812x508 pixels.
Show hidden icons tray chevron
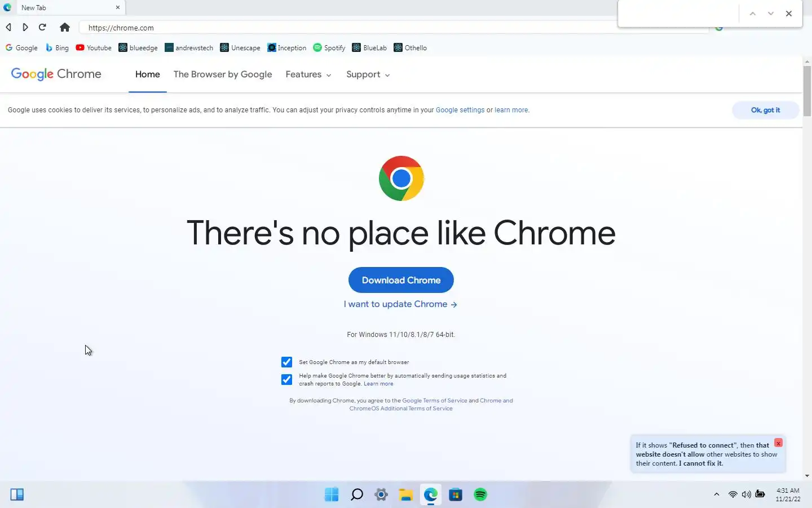(717, 494)
